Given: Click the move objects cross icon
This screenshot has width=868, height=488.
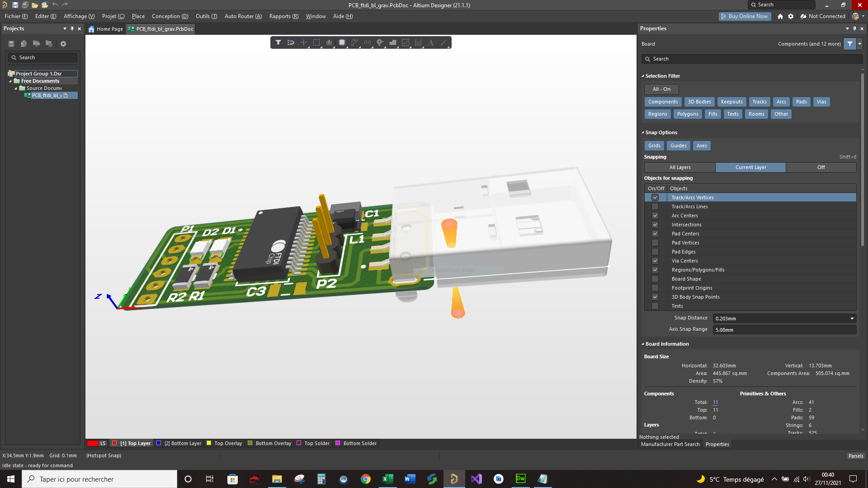Looking at the screenshot, I should point(304,42).
